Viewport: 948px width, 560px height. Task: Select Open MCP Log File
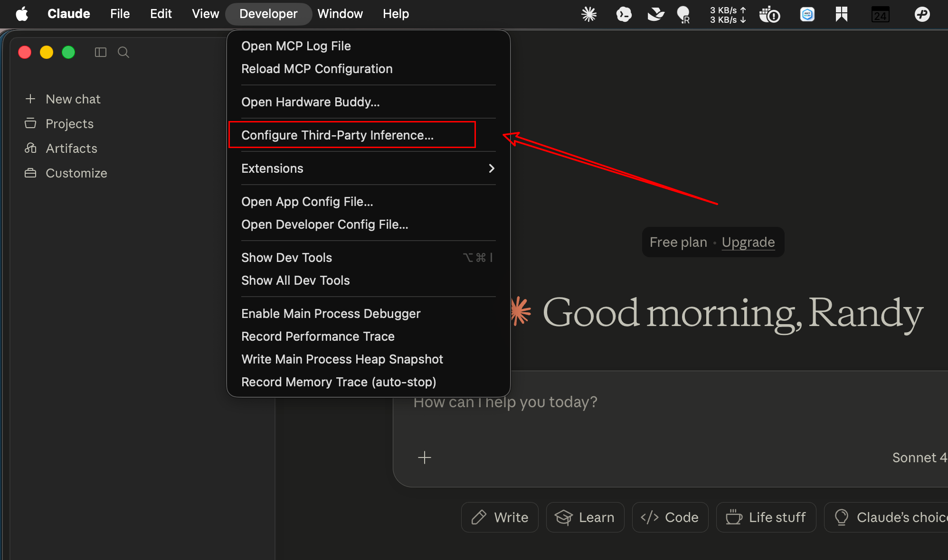coord(369,46)
